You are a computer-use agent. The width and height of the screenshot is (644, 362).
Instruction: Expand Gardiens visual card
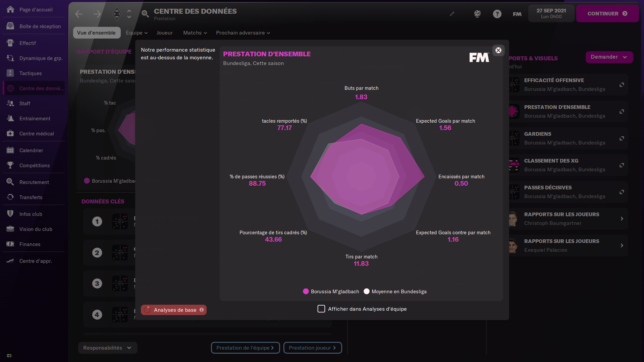[x=622, y=138]
